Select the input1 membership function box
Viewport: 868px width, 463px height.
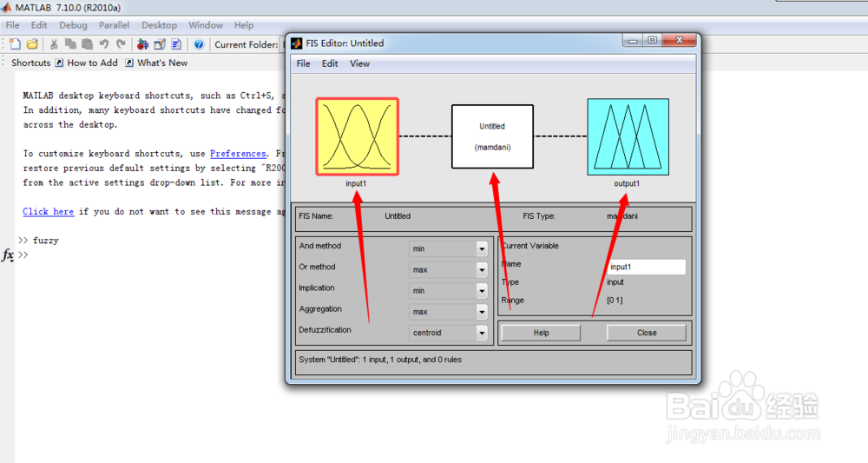[x=357, y=136]
